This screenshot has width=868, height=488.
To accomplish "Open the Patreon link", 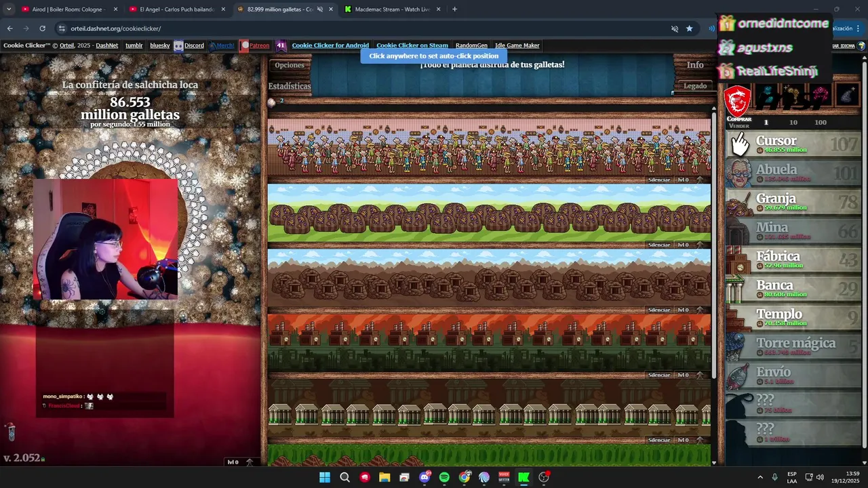I will pyautogui.click(x=259, y=45).
